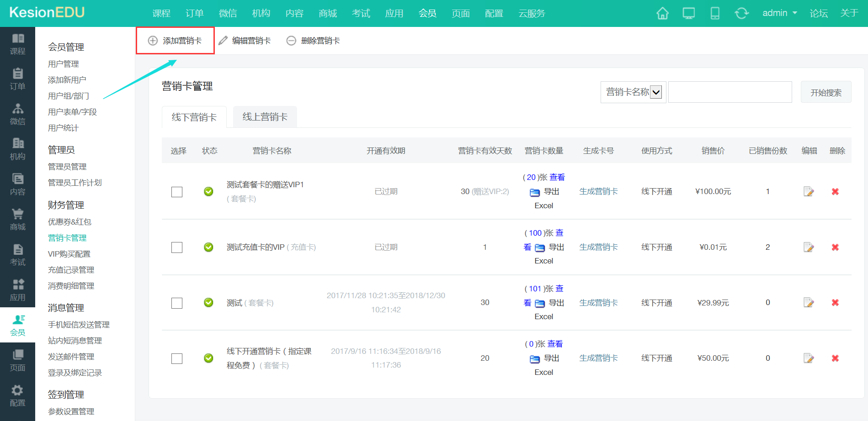
Task: Click the home icon in top bar
Action: point(662,13)
